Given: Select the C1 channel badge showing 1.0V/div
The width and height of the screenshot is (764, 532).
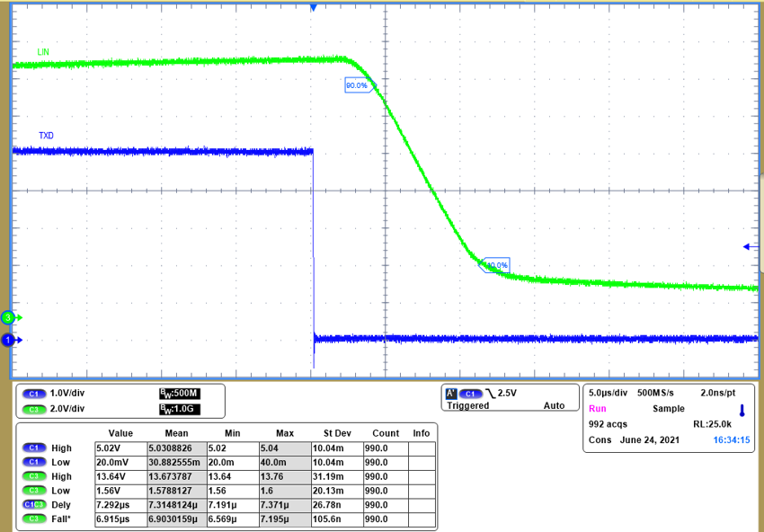Looking at the screenshot, I should tap(32, 392).
